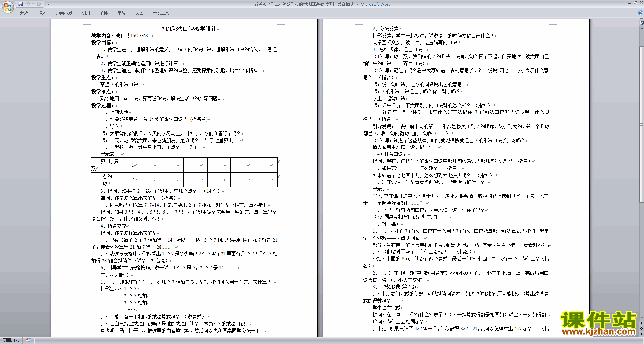Image resolution: width=644 pixels, height=344 pixels.
Task: Open the 邮件 ribbon tab
Action: point(104,13)
